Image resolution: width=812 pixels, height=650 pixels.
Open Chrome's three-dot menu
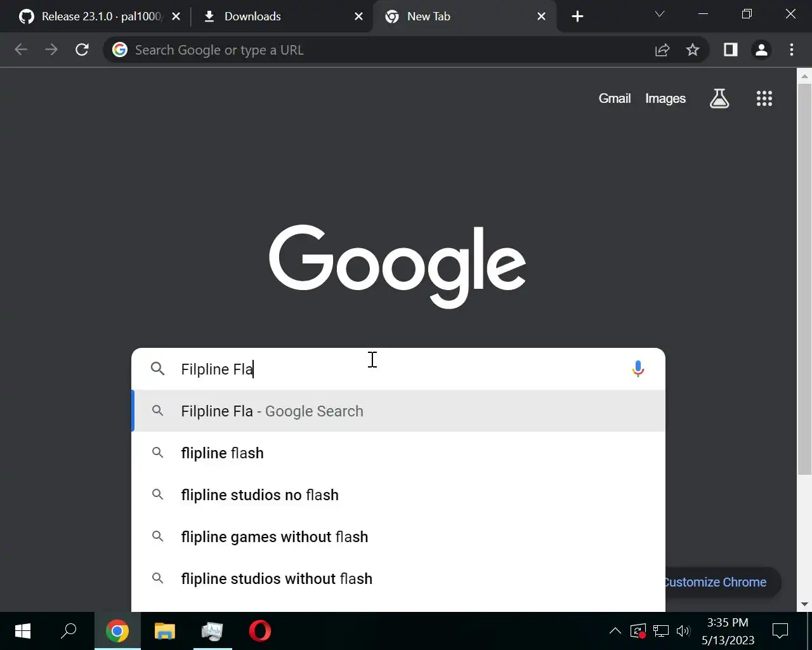click(x=792, y=50)
